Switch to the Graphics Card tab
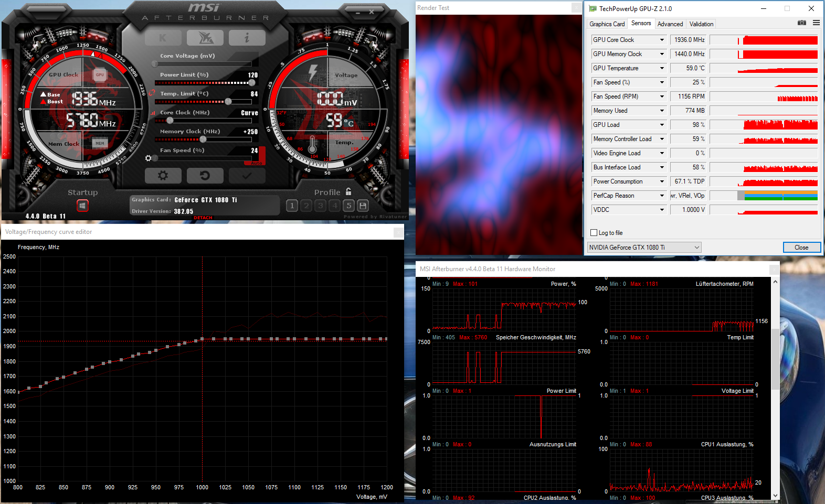The height and width of the screenshot is (504, 825). 607,24
